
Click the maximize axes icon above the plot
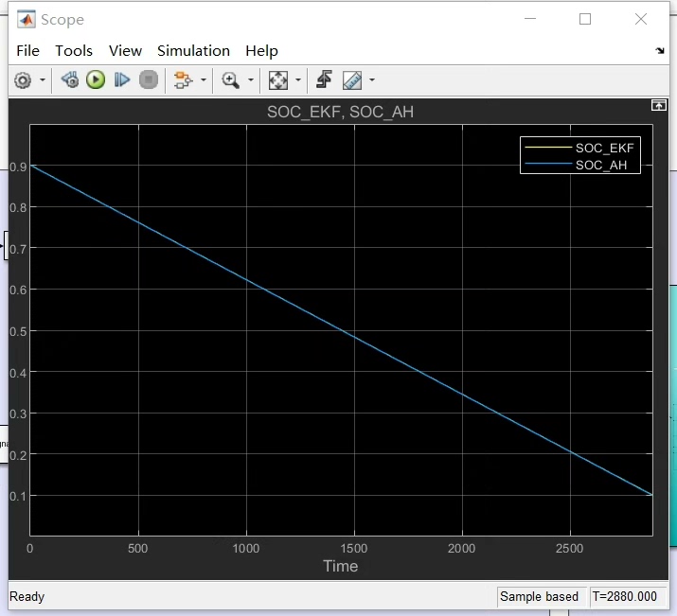click(659, 105)
